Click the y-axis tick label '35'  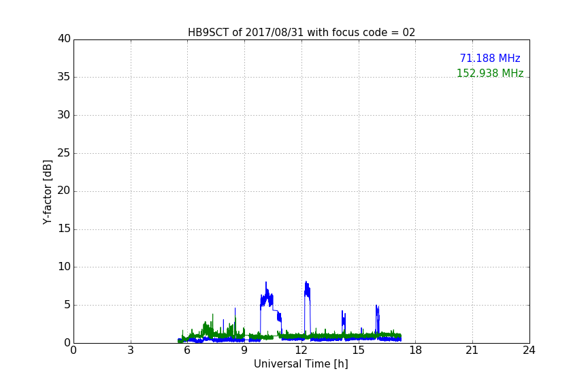point(64,77)
